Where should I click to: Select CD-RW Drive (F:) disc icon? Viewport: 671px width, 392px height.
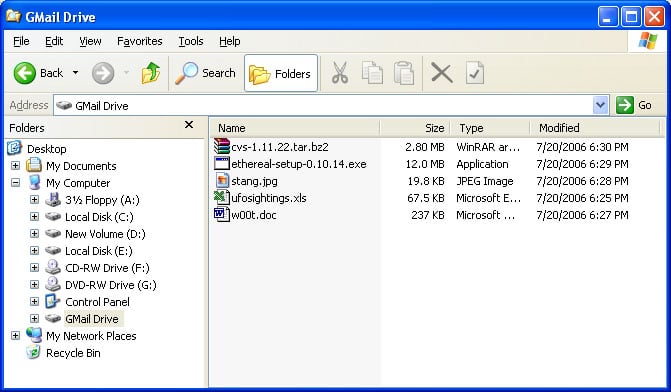(53, 267)
